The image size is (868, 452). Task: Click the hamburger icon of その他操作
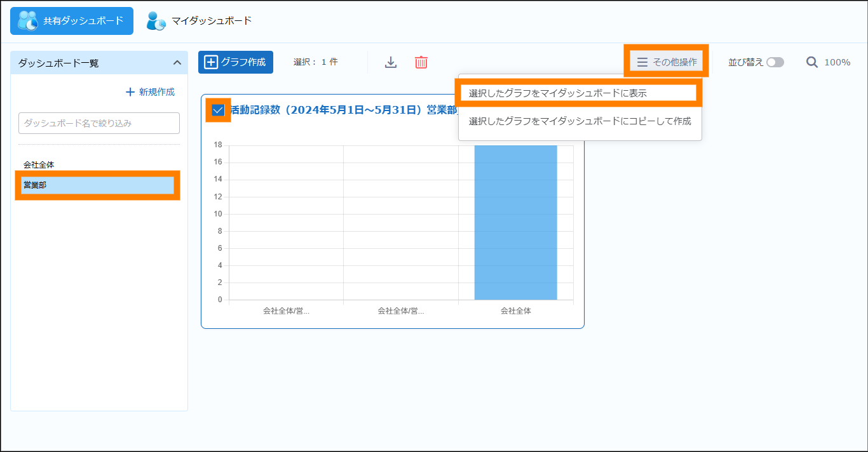(642, 62)
